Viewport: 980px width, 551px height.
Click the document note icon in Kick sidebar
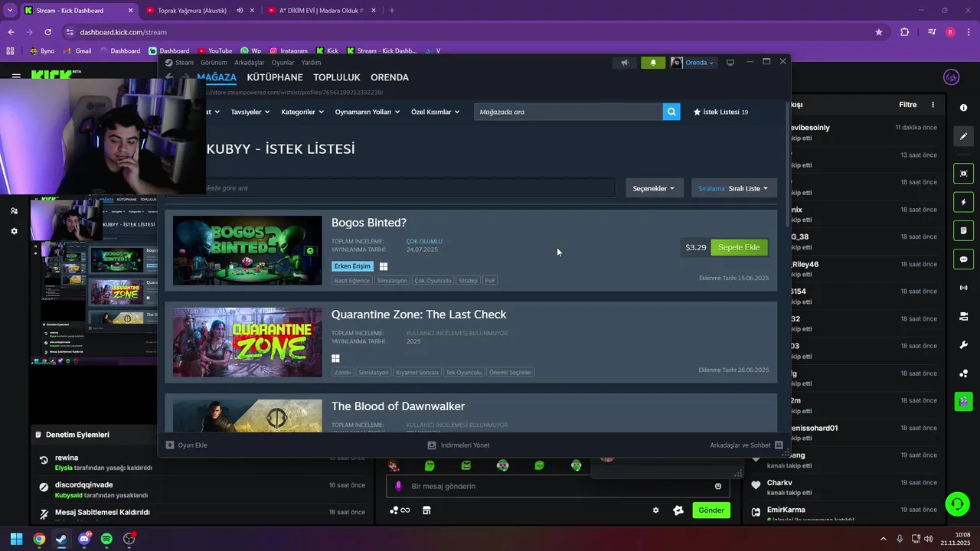[x=963, y=230]
